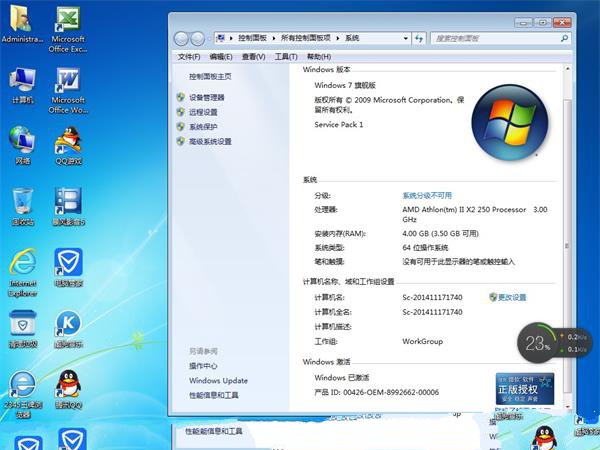
Task: Expand the arrow before 控制面板 breadcrumb
Action: [231, 38]
